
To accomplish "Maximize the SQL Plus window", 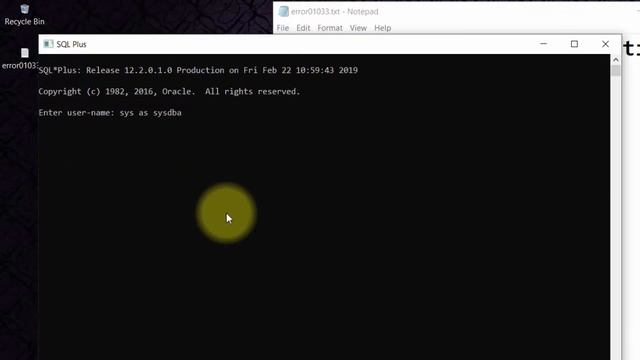I will [x=574, y=44].
